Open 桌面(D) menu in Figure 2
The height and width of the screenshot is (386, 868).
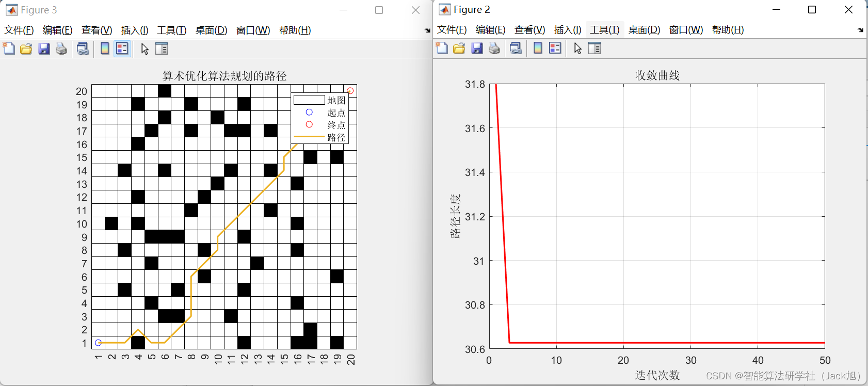pos(645,30)
